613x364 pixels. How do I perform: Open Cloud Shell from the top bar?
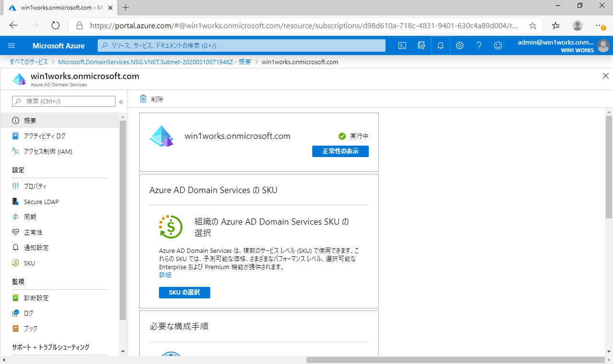click(x=403, y=45)
